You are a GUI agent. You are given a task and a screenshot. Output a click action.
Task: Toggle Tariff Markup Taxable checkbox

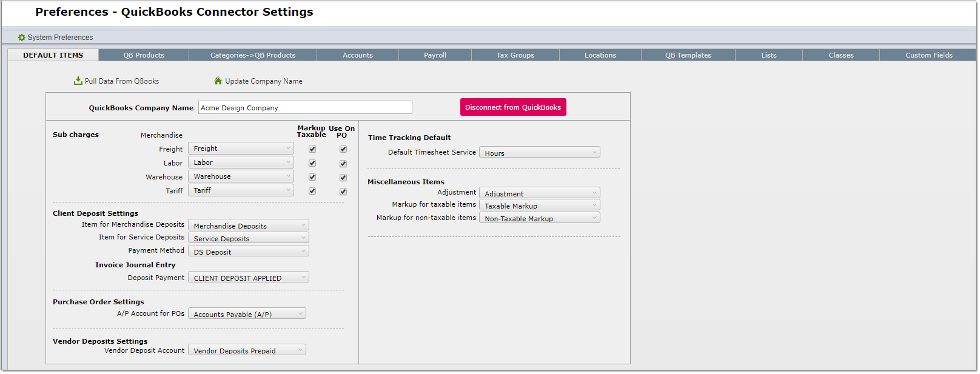click(312, 191)
